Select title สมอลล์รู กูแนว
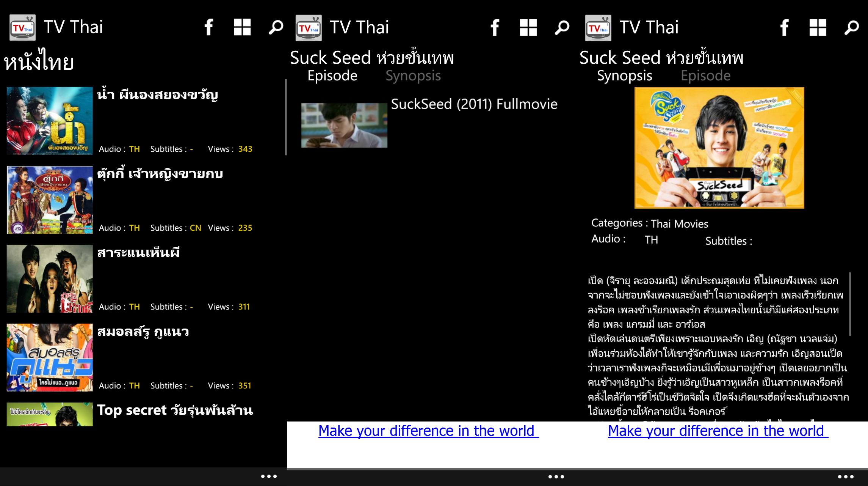Screen dimensions: 868x486 143,331
